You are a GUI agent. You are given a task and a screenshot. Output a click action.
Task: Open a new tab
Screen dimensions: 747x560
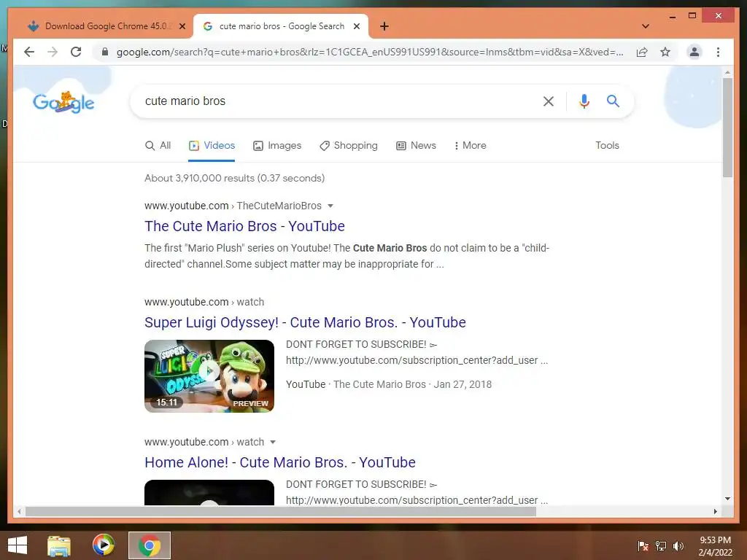click(384, 26)
